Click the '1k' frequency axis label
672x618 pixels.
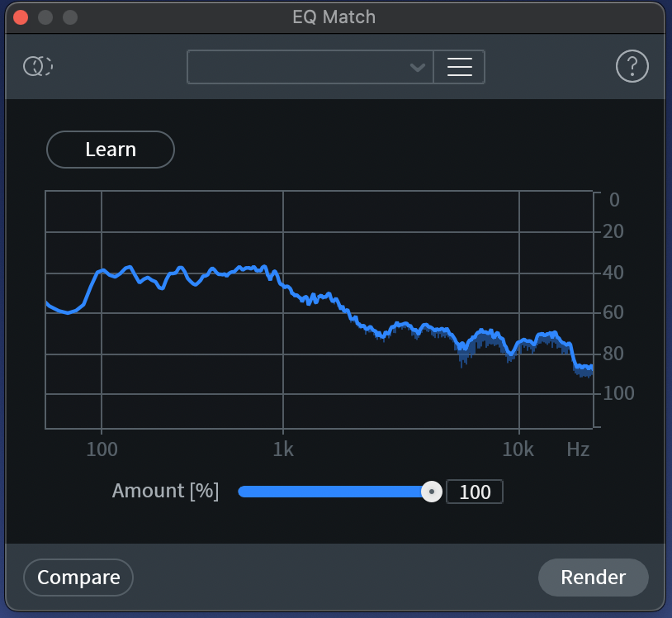283,449
